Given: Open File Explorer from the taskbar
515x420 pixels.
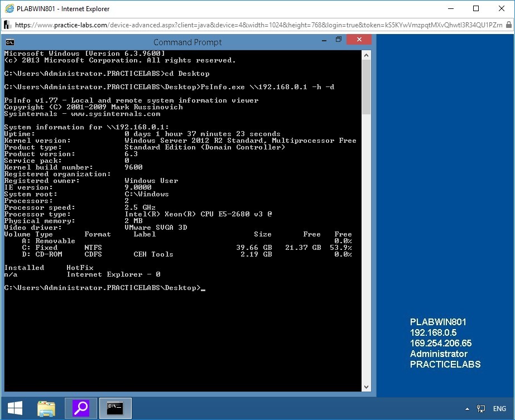Looking at the screenshot, I should 46,408.
